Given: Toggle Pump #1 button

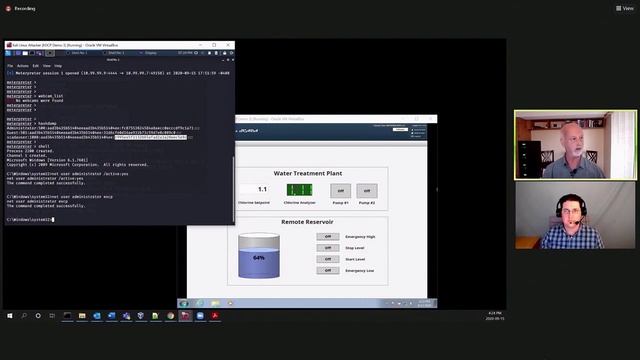Looking at the screenshot, I should [x=340, y=191].
